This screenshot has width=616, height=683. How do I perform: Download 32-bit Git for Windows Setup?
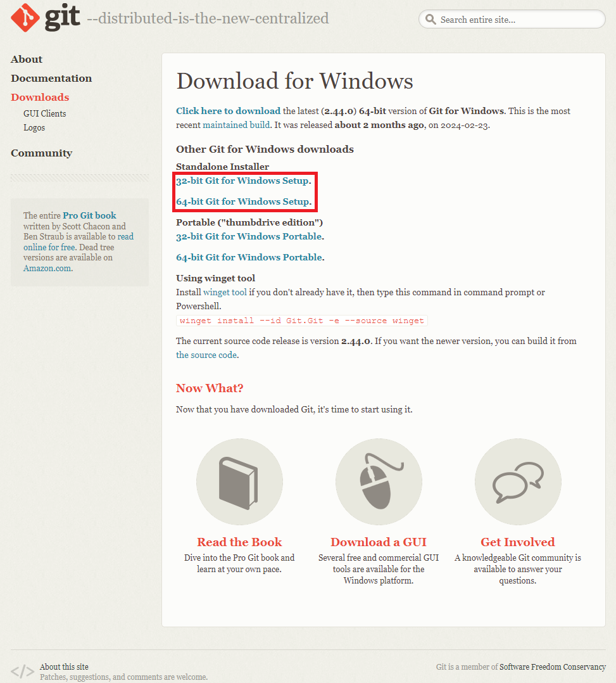pos(242,181)
